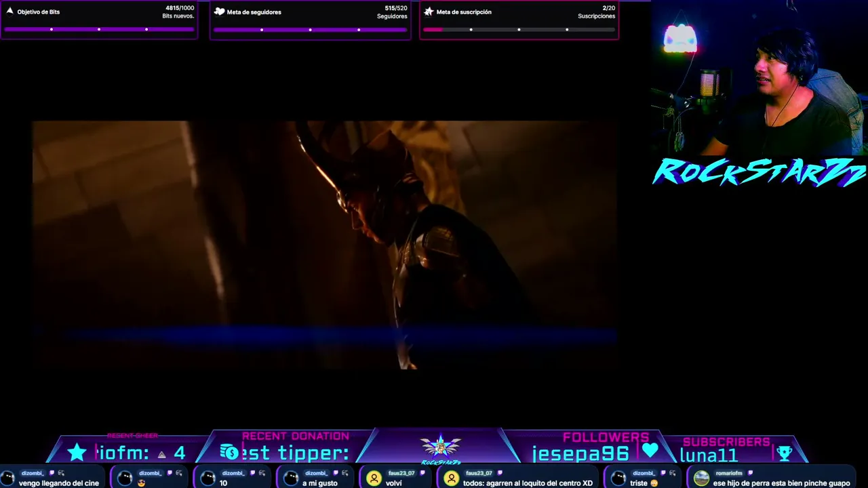
Task: Select the streamer webcam feed
Action: [759, 78]
